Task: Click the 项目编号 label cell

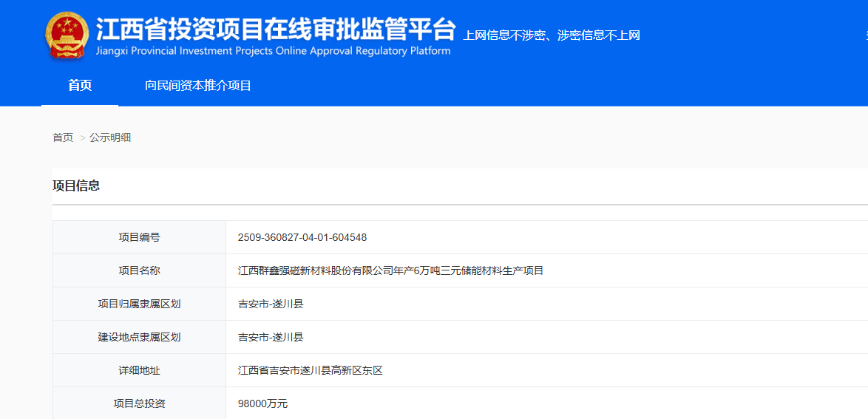Action: (x=139, y=237)
